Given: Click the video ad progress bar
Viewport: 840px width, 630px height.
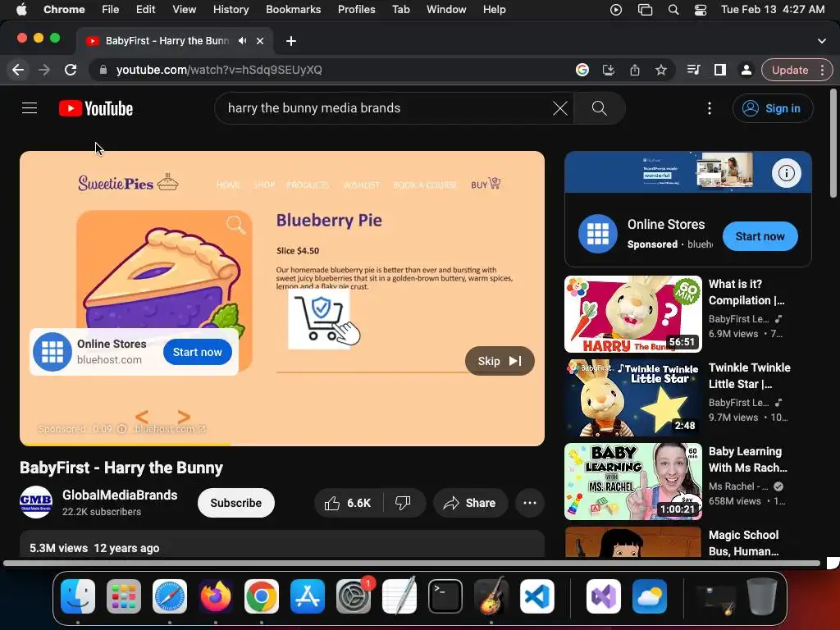Looking at the screenshot, I should (x=282, y=444).
